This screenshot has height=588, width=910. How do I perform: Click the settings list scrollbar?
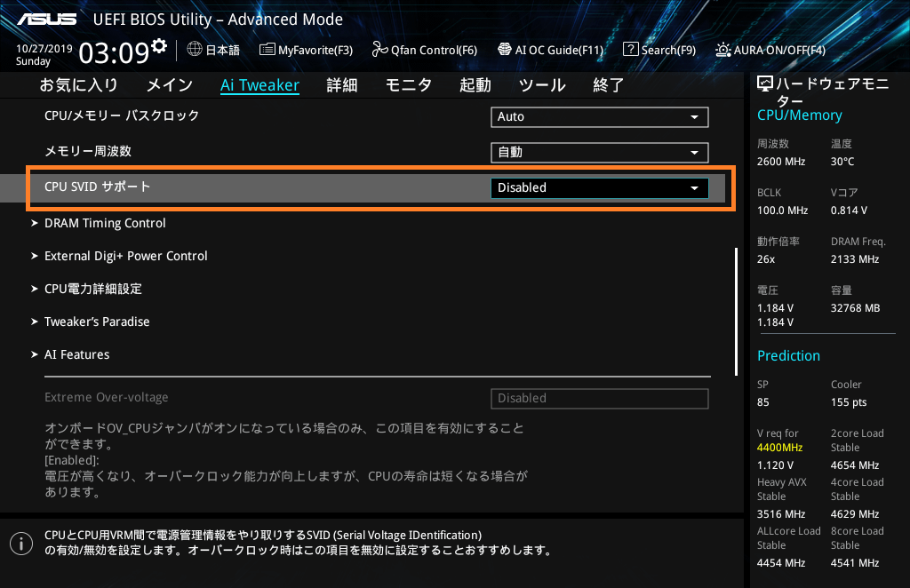[736, 312]
